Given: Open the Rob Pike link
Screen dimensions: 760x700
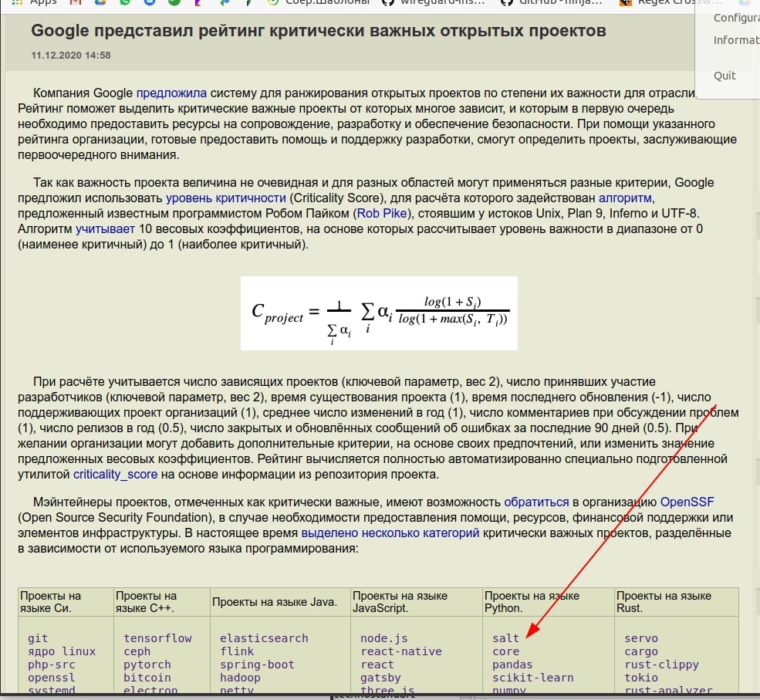Looking at the screenshot, I should click(382, 213).
